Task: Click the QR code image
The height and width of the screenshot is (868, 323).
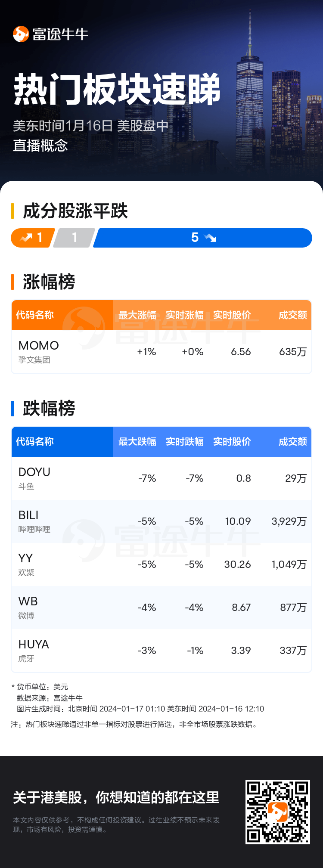Action: click(x=277, y=812)
